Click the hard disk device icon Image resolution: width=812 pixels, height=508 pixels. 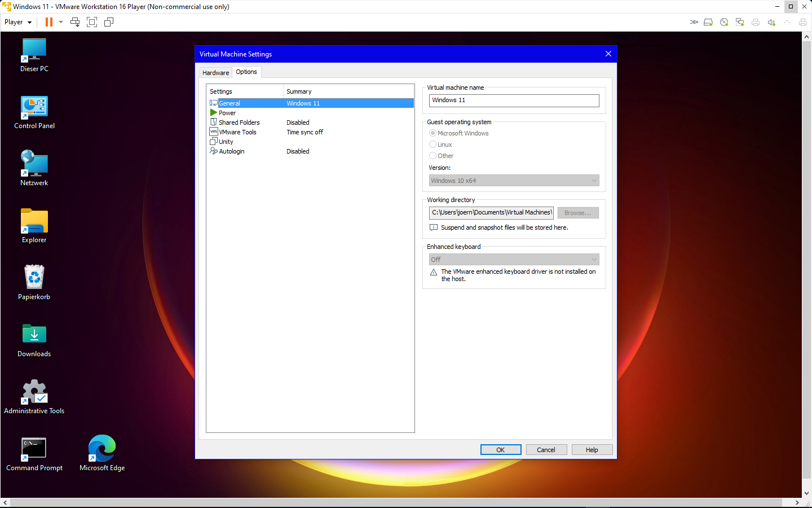(708, 22)
